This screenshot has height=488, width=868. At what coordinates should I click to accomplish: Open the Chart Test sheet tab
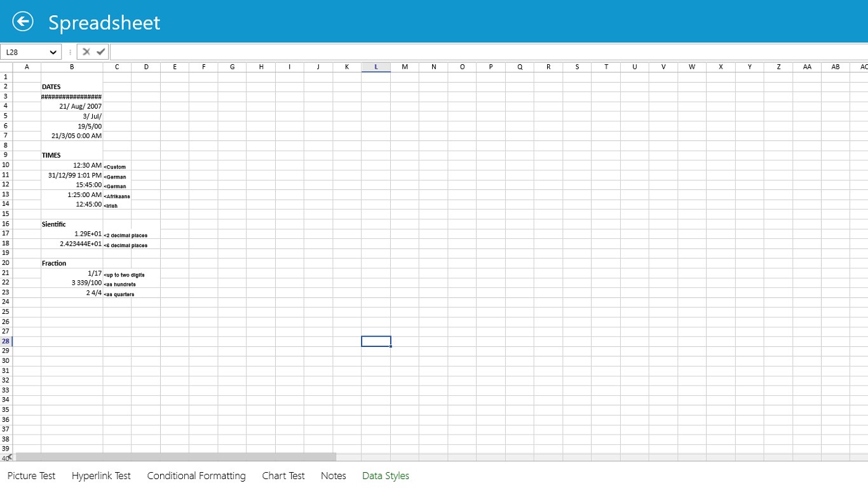pyautogui.click(x=283, y=475)
